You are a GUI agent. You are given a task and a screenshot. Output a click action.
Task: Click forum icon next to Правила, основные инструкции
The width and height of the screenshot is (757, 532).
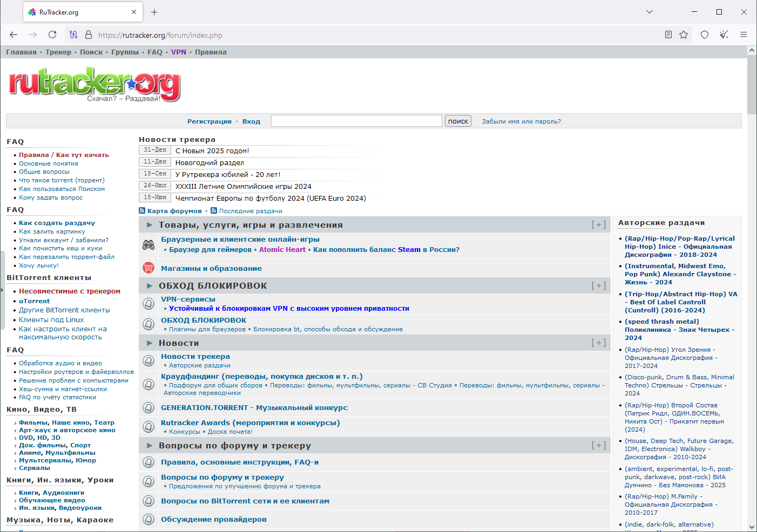click(148, 462)
